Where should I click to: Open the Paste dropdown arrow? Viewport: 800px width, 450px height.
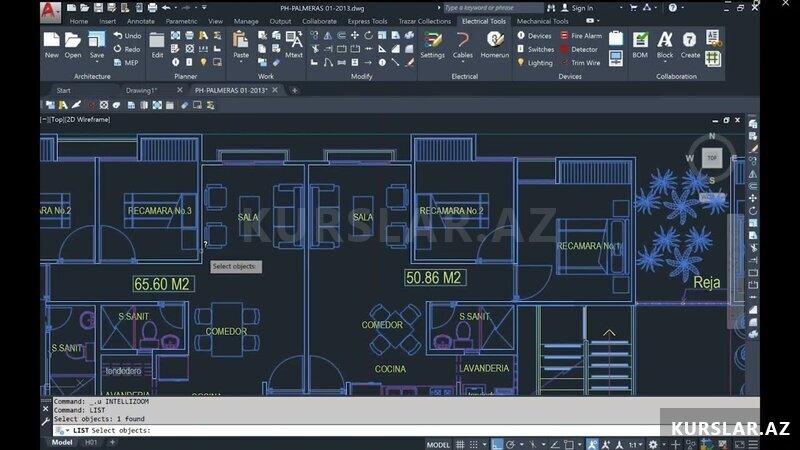pos(240,62)
